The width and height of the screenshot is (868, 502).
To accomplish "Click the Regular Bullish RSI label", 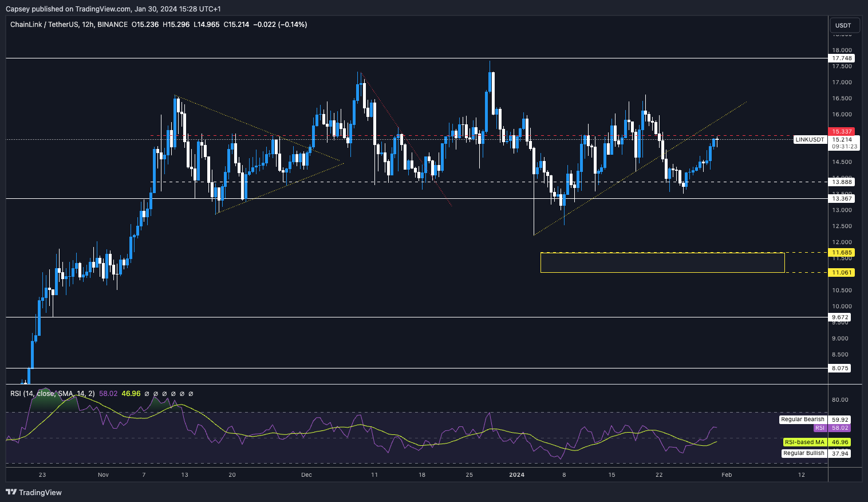I will point(803,453).
